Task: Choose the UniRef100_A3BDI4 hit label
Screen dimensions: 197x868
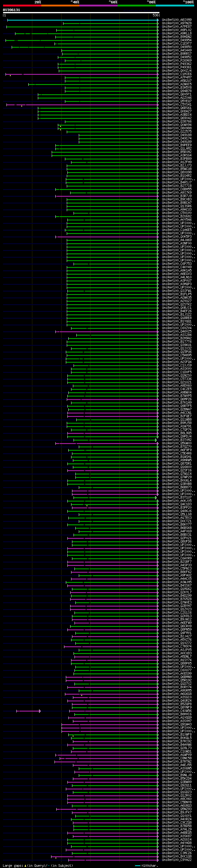Action: click(x=176, y=115)
